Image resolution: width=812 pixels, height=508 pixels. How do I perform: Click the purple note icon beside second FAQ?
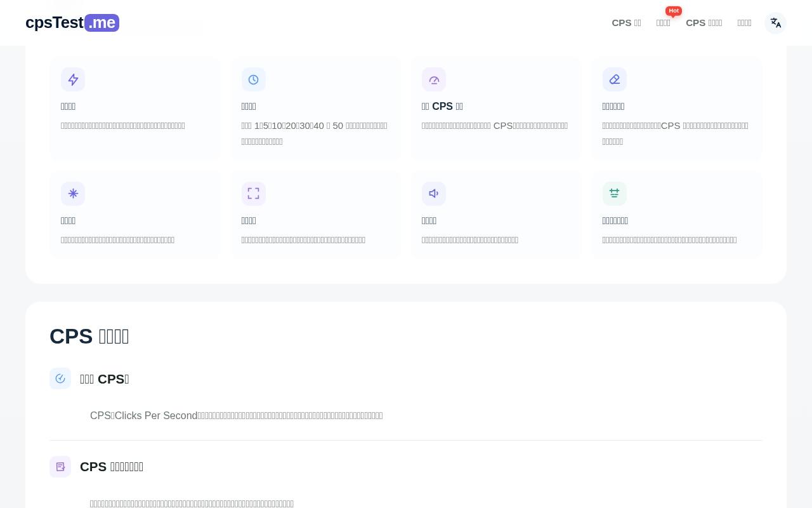[x=60, y=467]
